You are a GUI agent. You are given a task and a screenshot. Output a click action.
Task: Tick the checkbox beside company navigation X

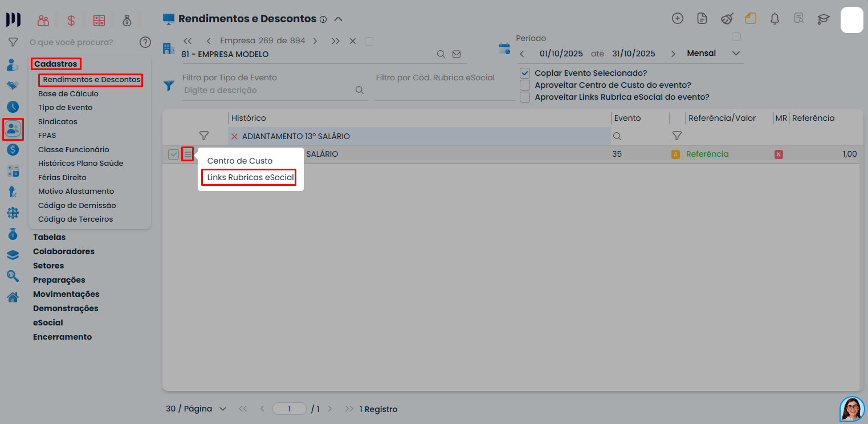369,41
